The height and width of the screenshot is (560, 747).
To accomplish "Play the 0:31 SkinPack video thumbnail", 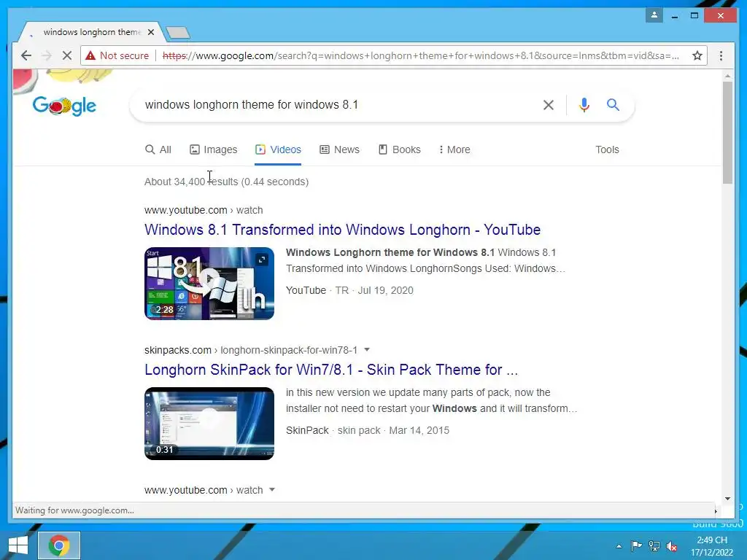I will click(209, 424).
